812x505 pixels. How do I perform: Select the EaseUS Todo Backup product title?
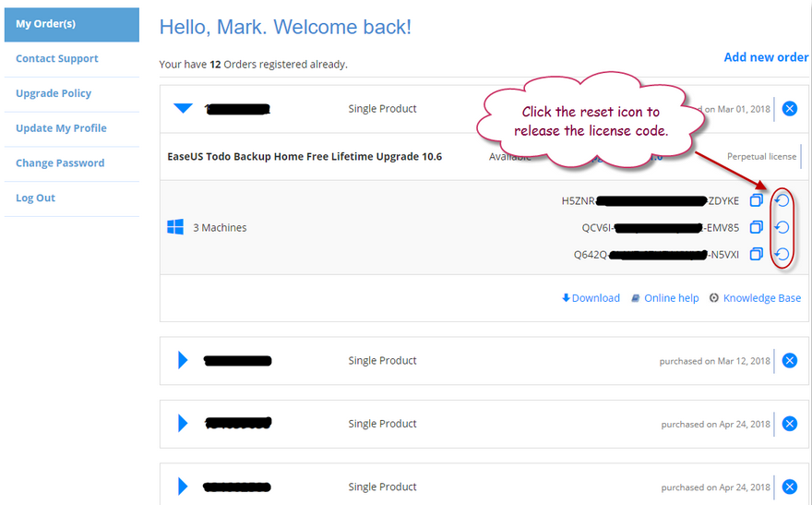pyautogui.click(x=304, y=156)
